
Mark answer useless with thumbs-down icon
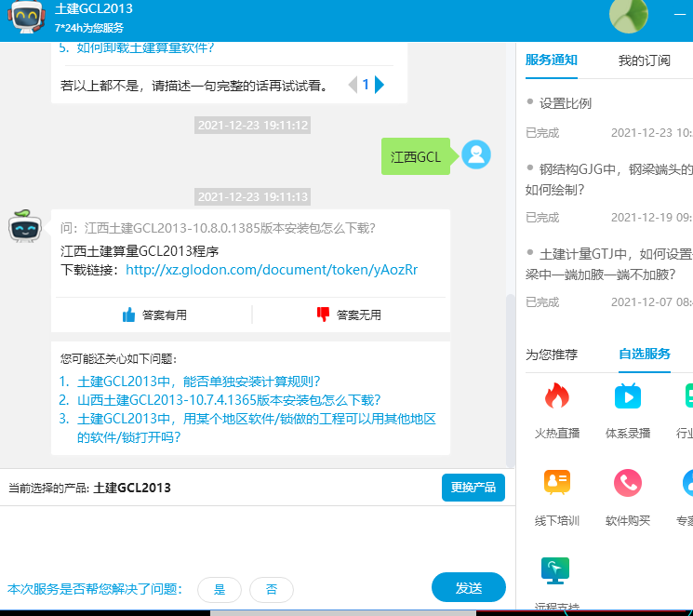[323, 315]
